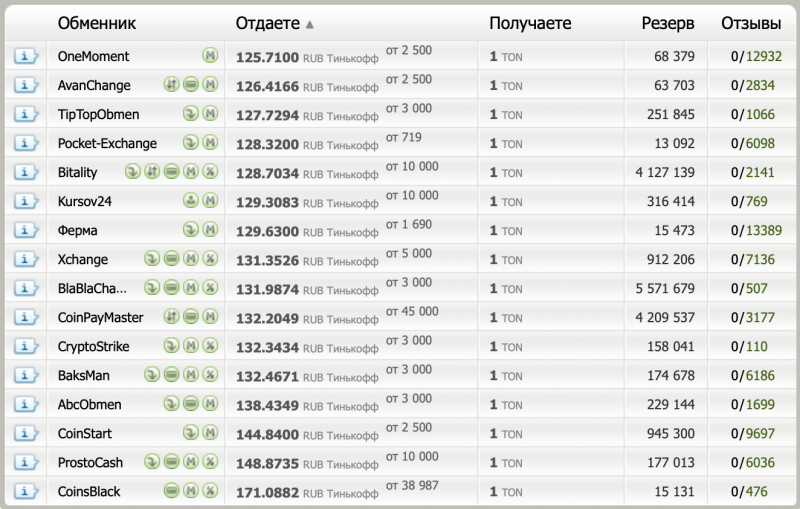This screenshot has height=509, width=800.
Task: Click info icon beside Pocket-Exchange
Action: pyautogui.click(x=26, y=143)
